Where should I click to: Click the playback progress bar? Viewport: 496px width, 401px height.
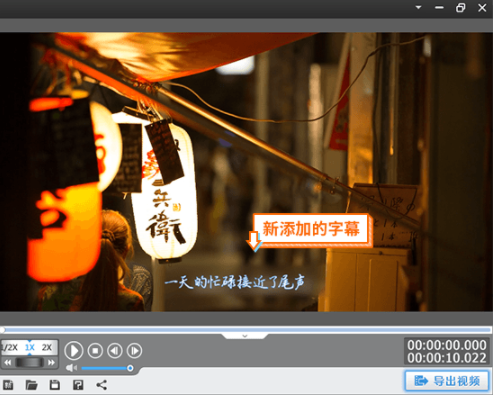246,330
